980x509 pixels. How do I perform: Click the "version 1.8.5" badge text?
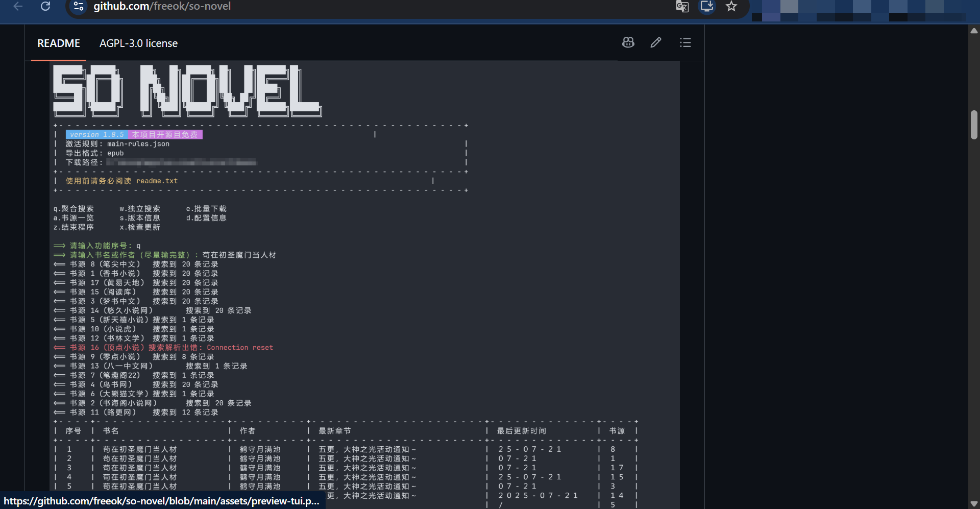(97, 135)
